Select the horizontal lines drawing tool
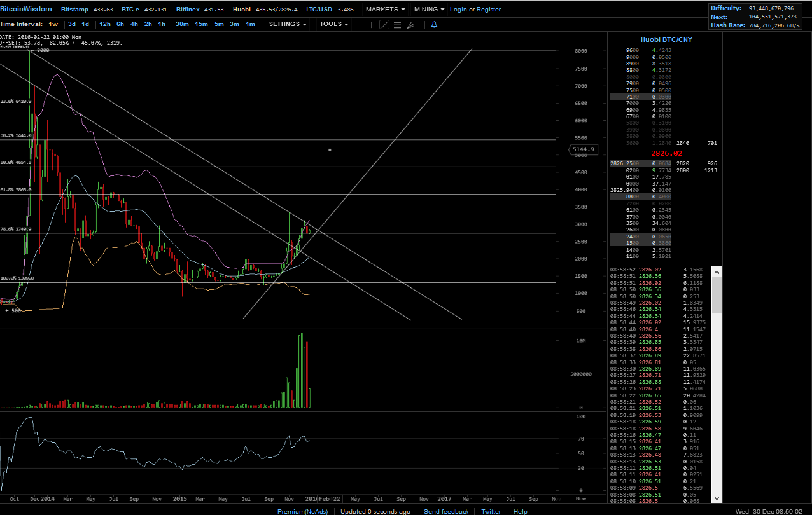812x515 pixels. [x=398, y=24]
